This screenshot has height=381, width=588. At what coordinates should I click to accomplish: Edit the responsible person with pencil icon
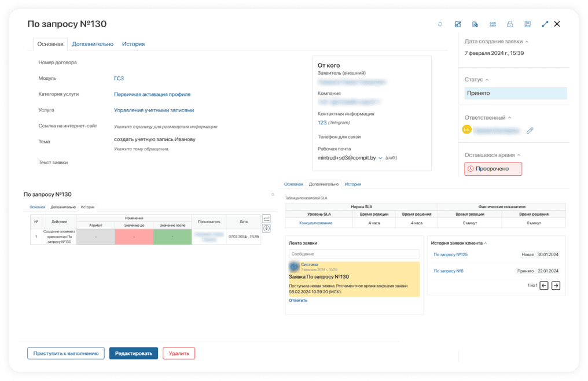[x=530, y=130]
